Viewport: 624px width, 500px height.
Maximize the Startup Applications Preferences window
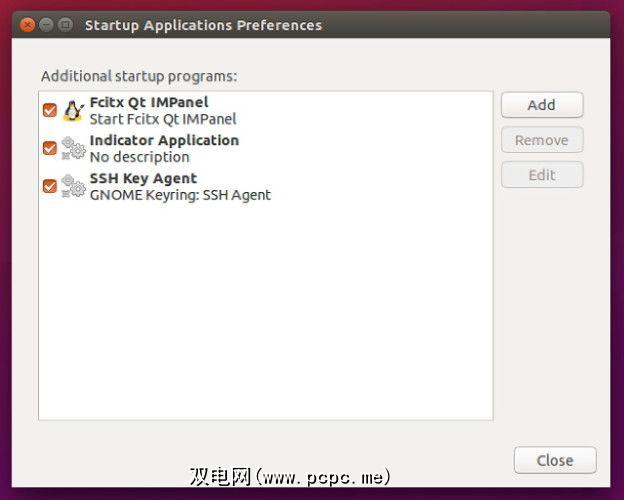(x=65, y=25)
